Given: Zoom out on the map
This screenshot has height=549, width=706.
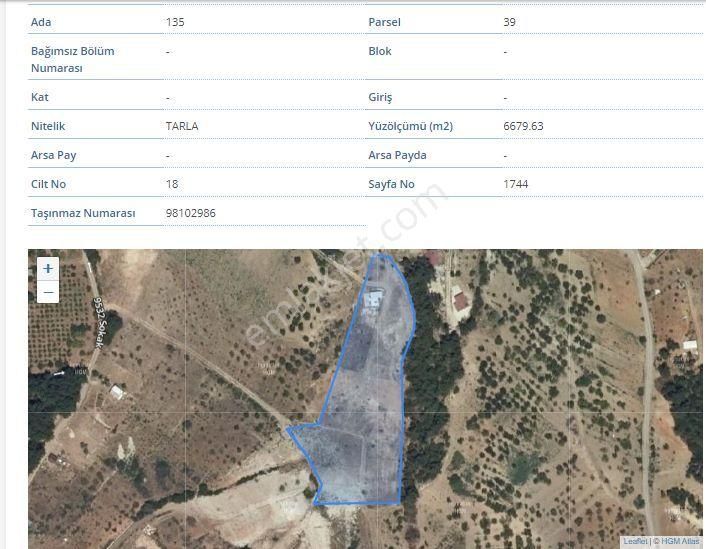Looking at the screenshot, I should 48,292.
